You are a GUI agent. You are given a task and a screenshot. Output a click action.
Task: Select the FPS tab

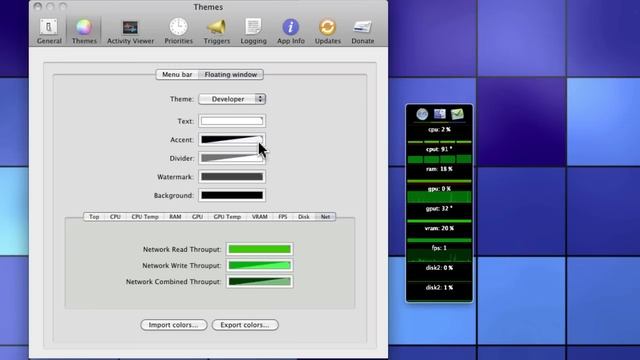(x=283, y=217)
